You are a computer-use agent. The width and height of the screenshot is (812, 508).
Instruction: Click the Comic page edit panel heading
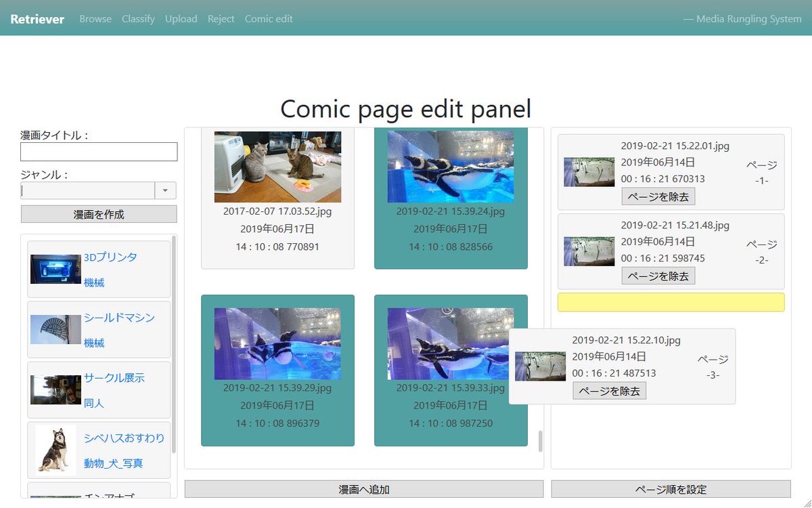coord(406,109)
